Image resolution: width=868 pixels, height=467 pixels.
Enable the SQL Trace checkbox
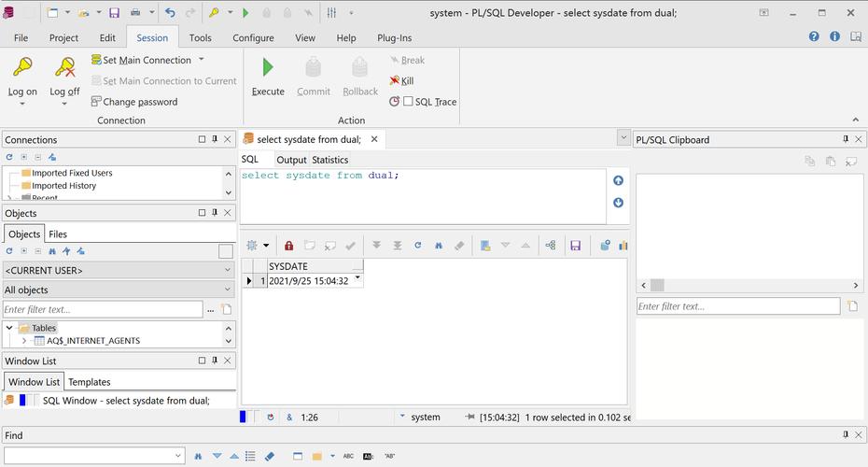(408, 102)
